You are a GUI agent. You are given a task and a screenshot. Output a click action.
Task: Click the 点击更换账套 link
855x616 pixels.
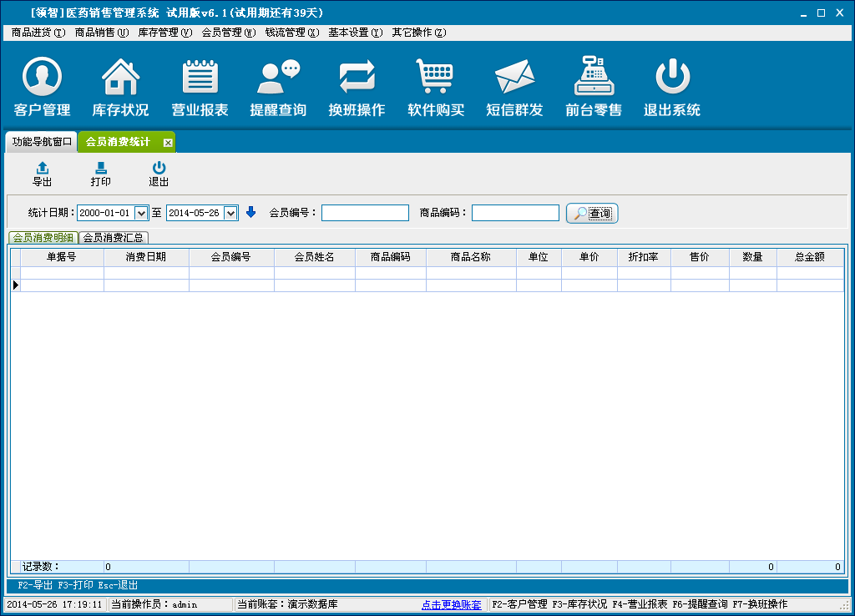coord(451,604)
